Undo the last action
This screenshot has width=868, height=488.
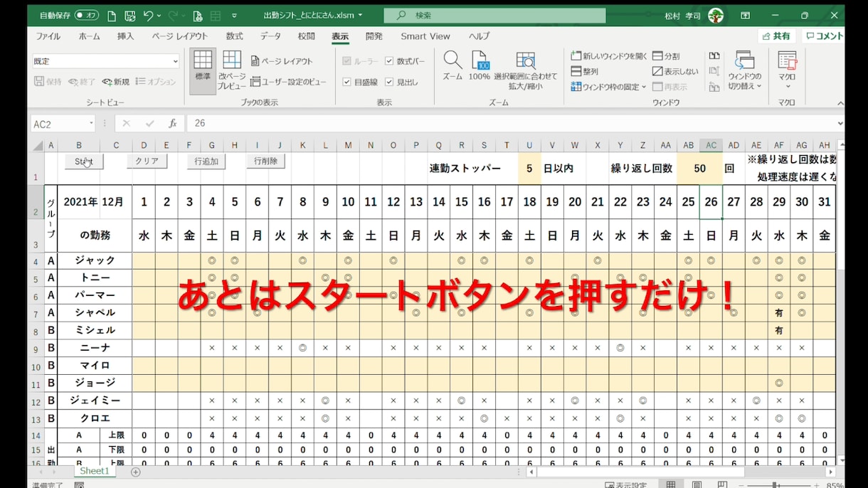point(147,15)
